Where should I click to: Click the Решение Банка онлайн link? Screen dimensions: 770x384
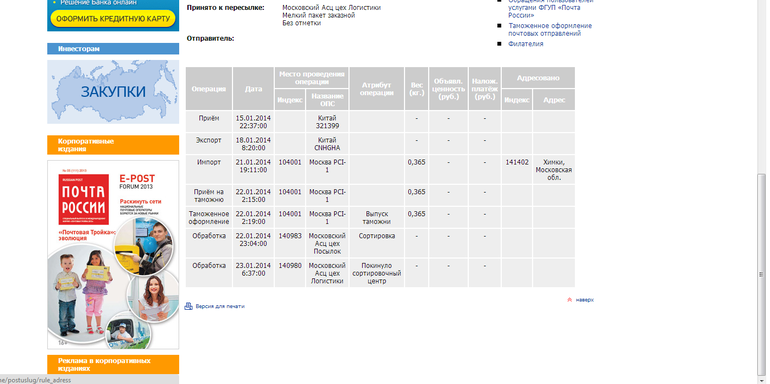[x=98, y=2]
